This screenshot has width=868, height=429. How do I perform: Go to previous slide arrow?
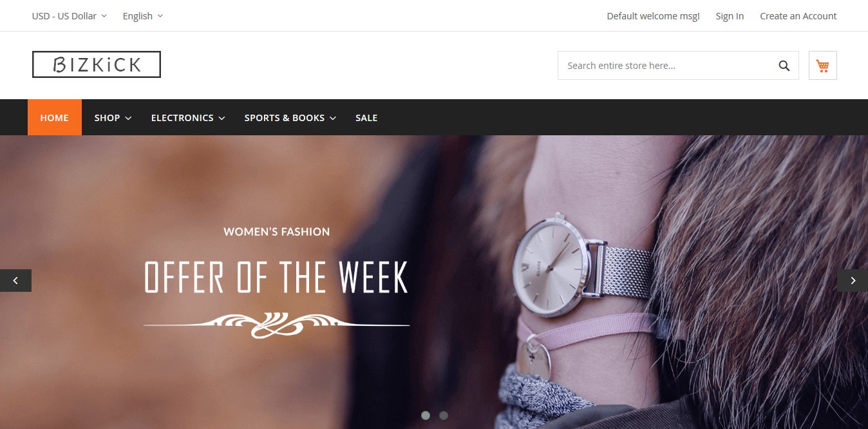(x=15, y=280)
